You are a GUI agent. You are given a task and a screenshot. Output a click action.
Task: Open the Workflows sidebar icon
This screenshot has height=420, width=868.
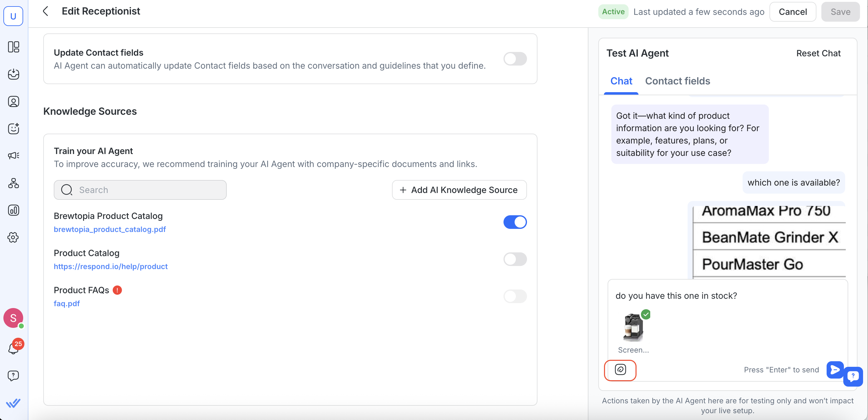click(14, 183)
